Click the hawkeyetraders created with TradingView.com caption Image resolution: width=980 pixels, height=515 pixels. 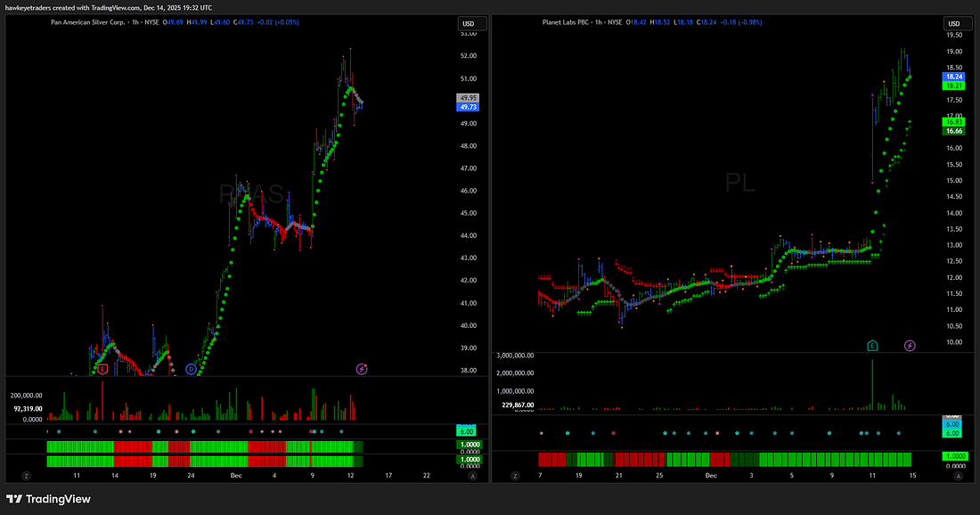click(108, 7)
